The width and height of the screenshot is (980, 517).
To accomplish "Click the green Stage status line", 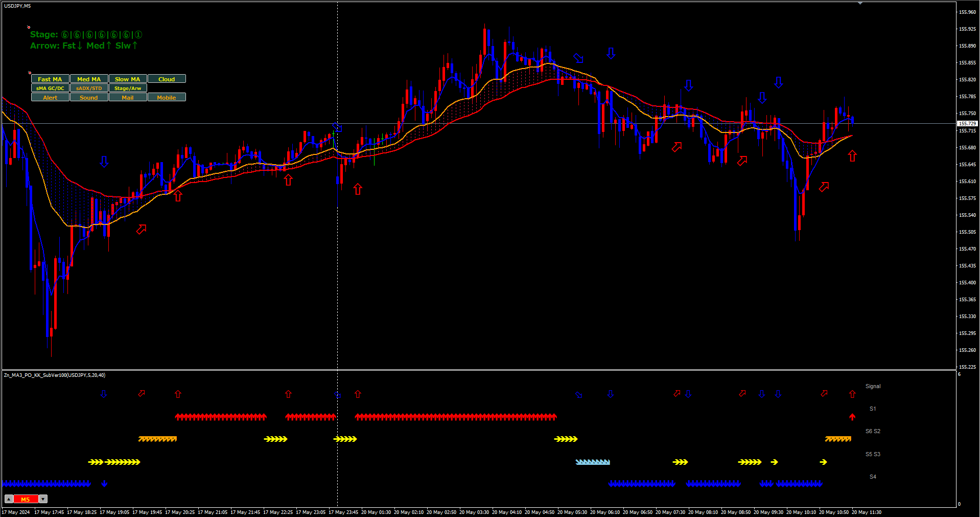I will (x=86, y=35).
